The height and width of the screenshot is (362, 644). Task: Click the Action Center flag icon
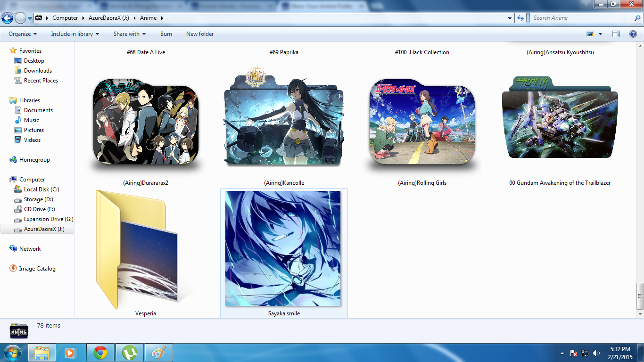point(574,353)
